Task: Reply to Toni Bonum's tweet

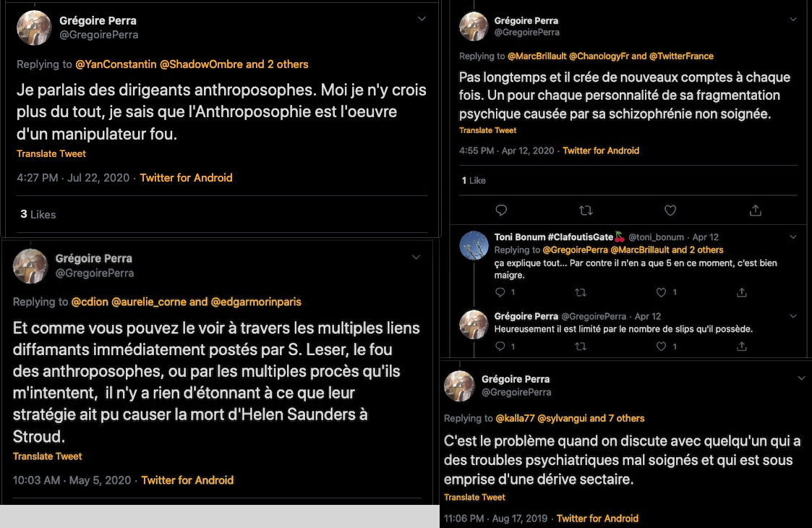Action: [500, 292]
